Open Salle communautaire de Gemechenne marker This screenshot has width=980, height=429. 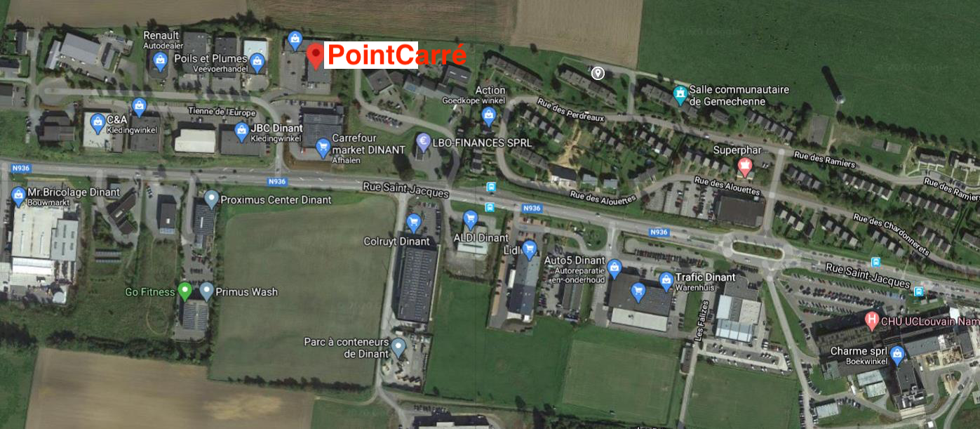680,95
